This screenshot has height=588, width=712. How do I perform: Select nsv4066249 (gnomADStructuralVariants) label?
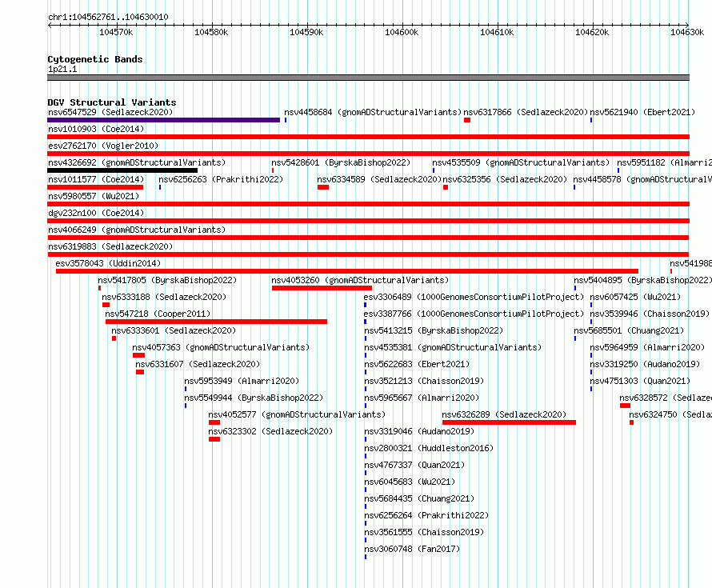pos(137,230)
